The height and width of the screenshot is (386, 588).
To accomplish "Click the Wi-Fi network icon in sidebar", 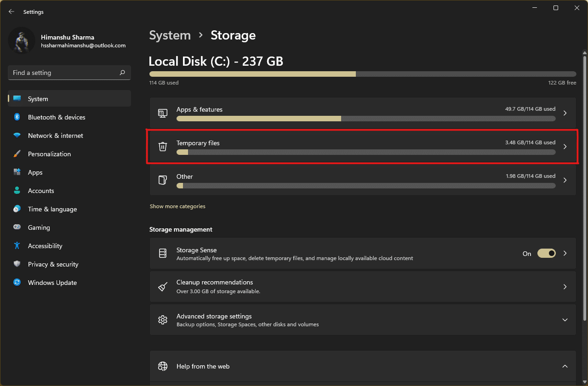I will (17, 136).
